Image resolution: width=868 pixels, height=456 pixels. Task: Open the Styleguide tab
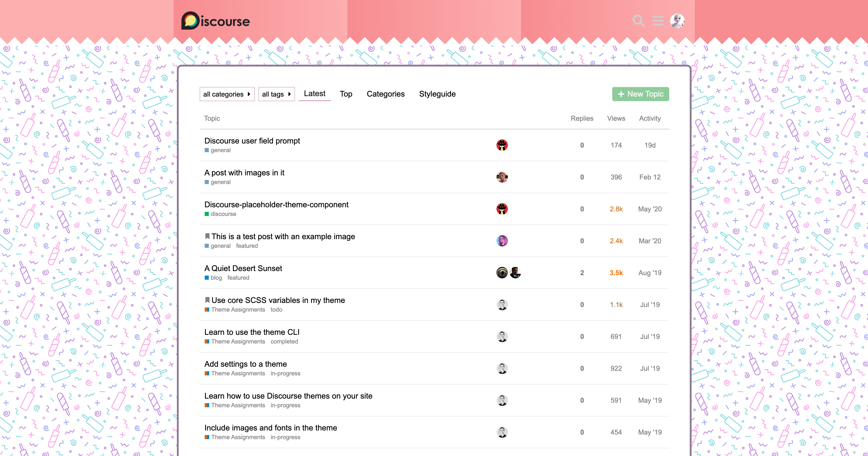pyautogui.click(x=437, y=94)
